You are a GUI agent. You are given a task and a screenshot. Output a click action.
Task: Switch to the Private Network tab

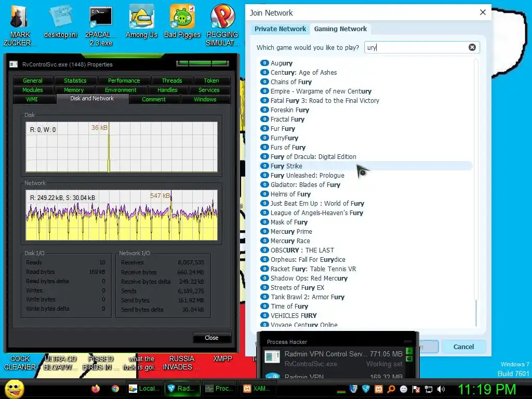[280, 29]
